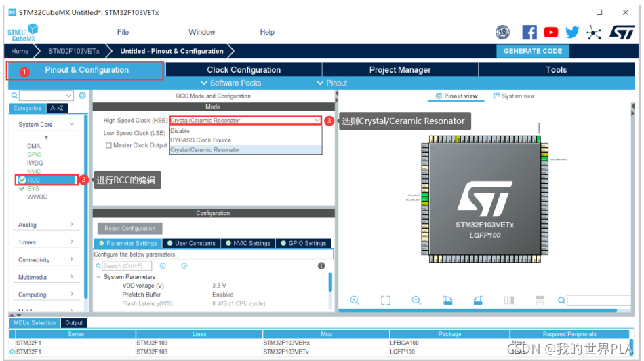Switch to Clock Configuration tab

click(x=244, y=69)
